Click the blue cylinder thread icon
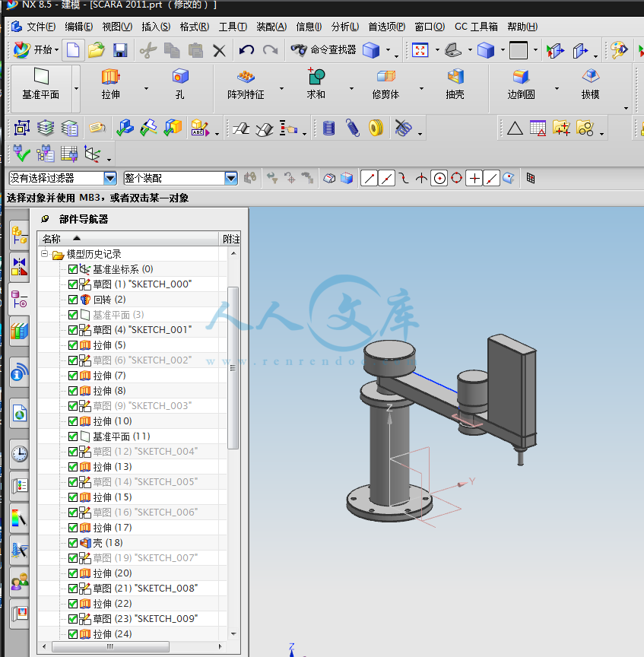The image size is (644, 657). [x=329, y=129]
